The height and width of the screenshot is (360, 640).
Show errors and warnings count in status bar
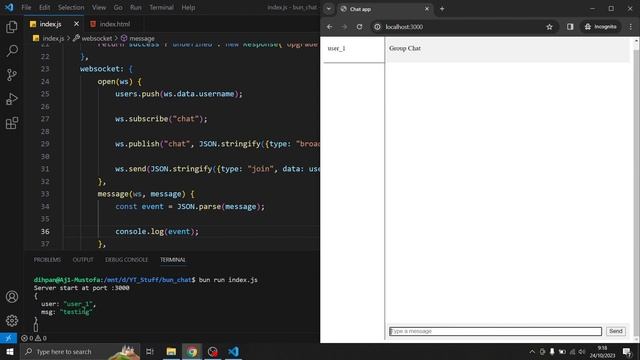click(34, 338)
